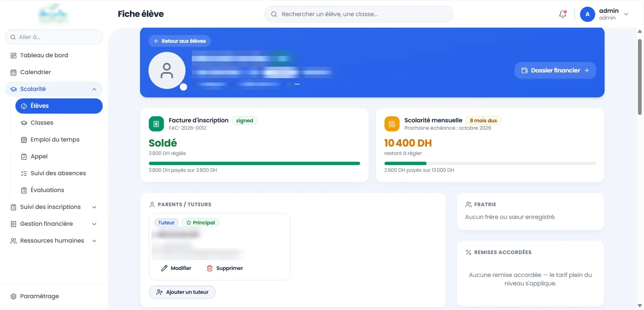Click the notification bell icon
The width and height of the screenshot is (644, 310).
pos(563,14)
